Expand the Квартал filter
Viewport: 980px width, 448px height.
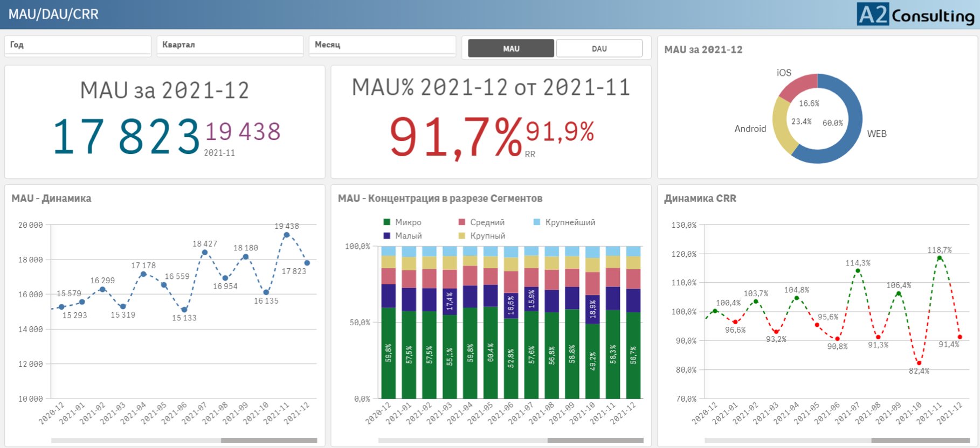pos(230,45)
